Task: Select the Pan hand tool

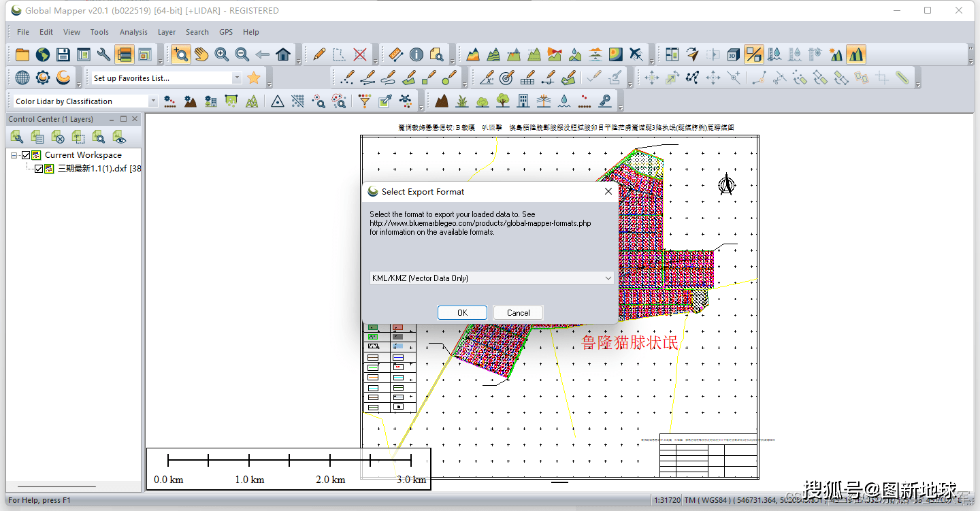Action: pyautogui.click(x=201, y=54)
